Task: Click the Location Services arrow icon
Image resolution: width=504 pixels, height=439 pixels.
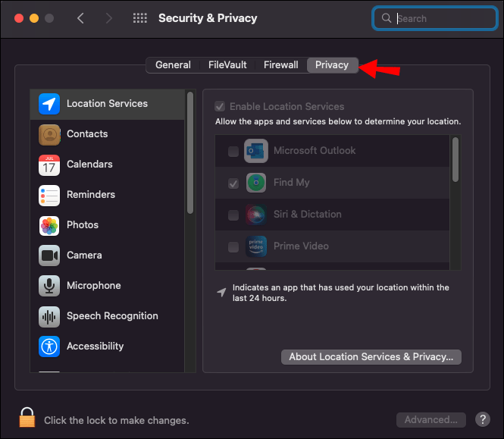Action: coord(49,104)
